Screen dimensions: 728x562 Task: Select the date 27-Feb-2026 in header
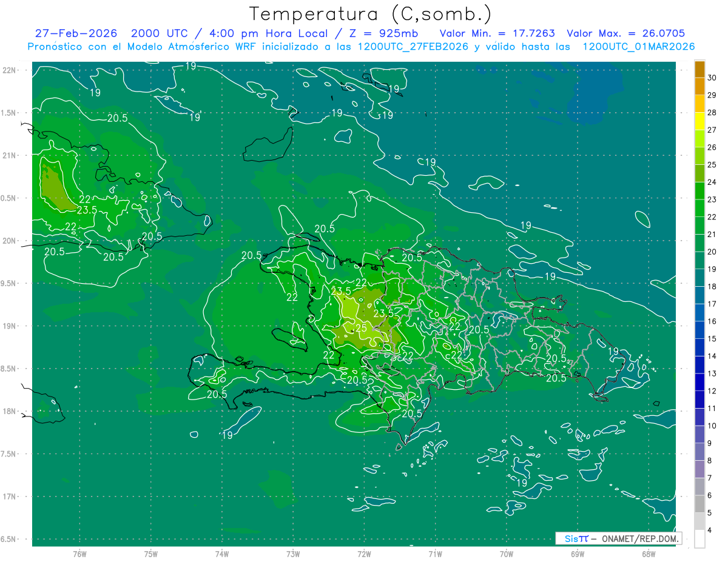tap(76, 33)
